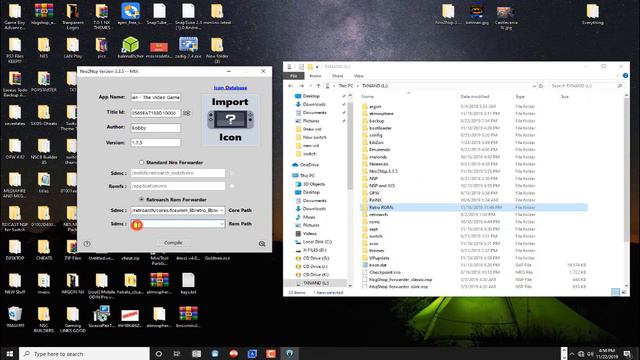
Task: Select TXNAND (L:) in navigation pane
Action: pos(316,283)
